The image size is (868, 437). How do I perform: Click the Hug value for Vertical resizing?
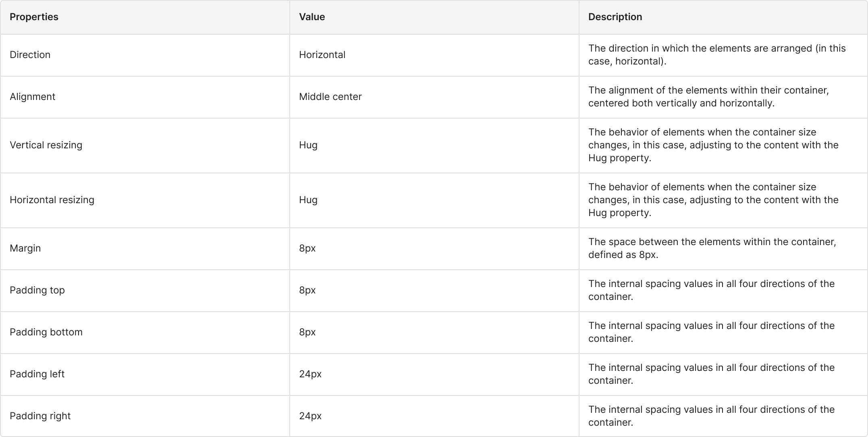308,145
